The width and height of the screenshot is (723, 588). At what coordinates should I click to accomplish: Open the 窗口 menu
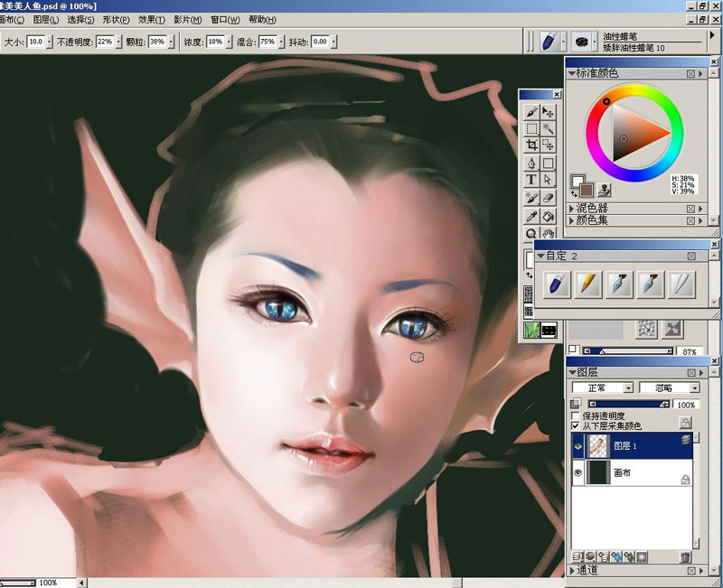[x=225, y=20]
